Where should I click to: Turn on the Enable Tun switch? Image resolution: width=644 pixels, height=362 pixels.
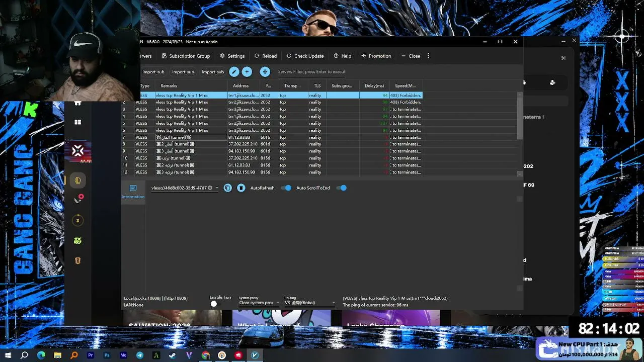pos(215,304)
